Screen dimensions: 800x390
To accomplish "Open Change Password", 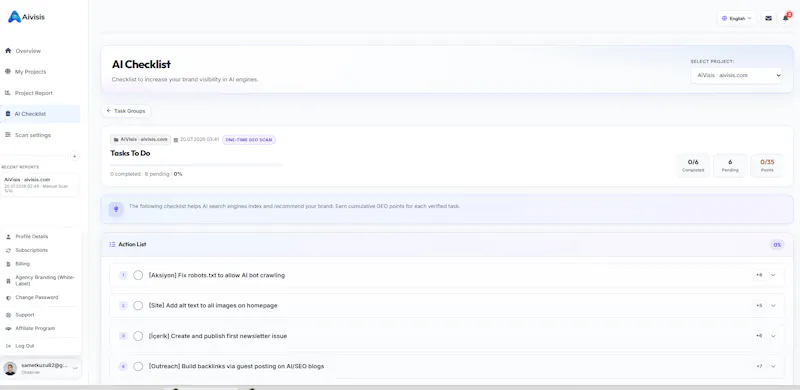I will pyautogui.click(x=37, y=297).
